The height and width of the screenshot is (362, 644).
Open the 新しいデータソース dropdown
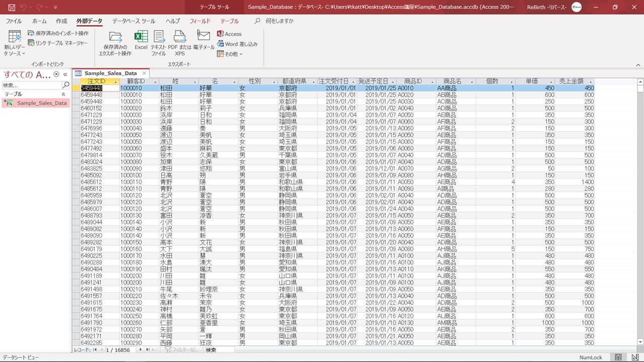[x=15, y=43]
